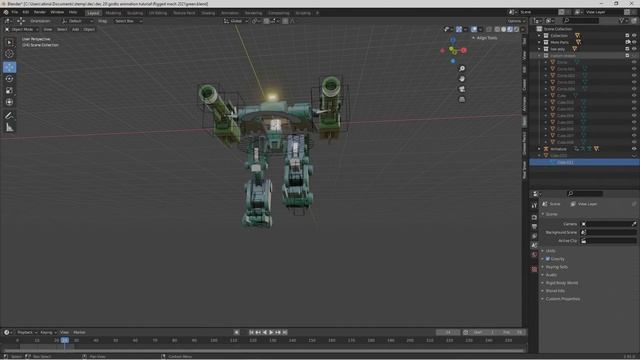Toggle visibility eye for Armature row
The image size is (640, 360).
click(x=634, y=149)
